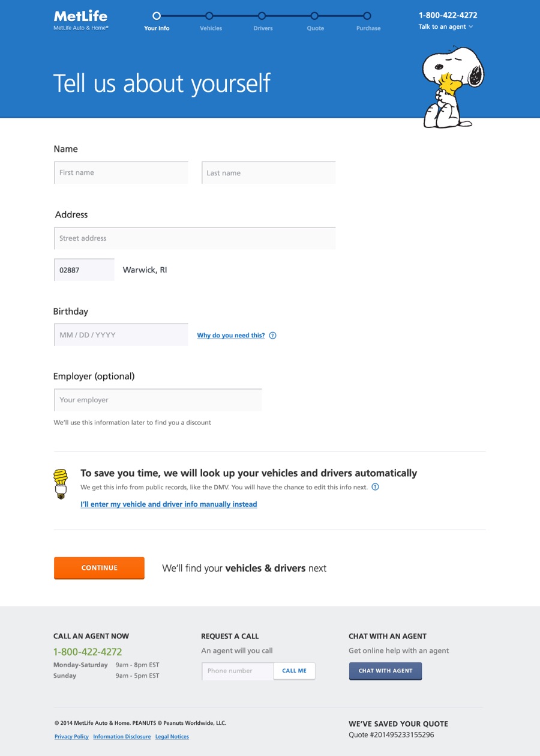Click the help icon beside birthday link
Screen dimensions: 540x756
273,336
